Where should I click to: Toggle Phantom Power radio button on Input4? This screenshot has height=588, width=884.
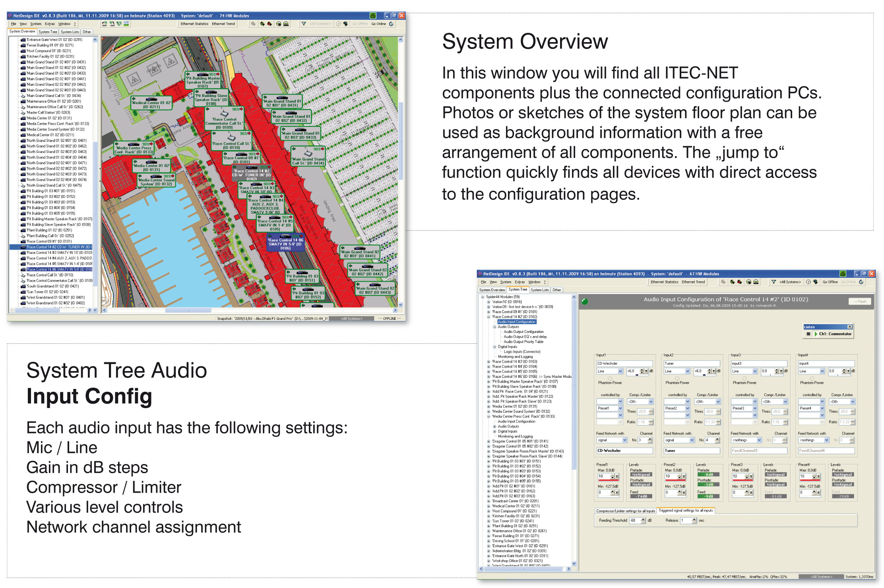(x=812, y=378)
